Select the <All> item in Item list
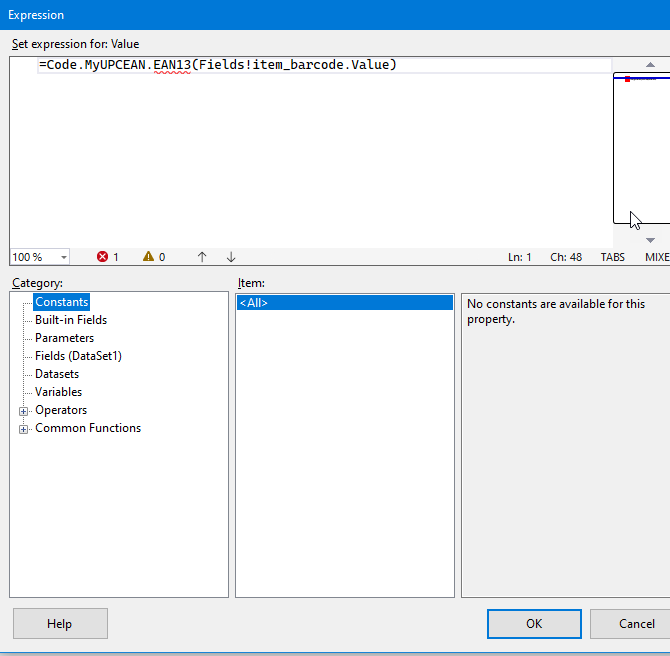 [x=345, y=303]
